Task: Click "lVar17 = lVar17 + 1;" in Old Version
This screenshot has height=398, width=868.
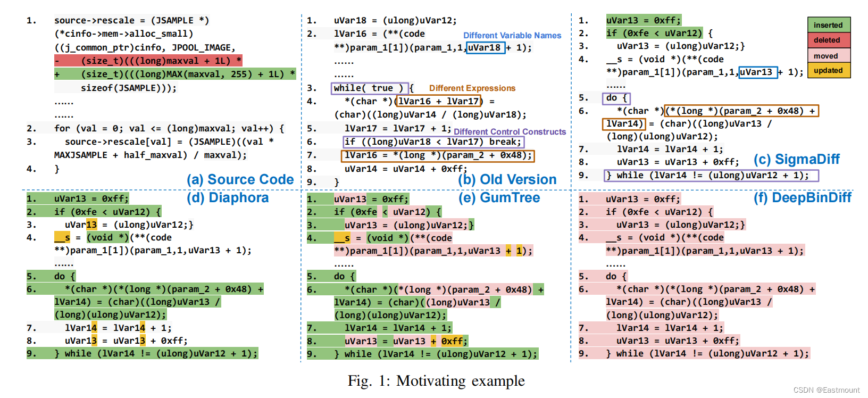Action: (398, 128)
